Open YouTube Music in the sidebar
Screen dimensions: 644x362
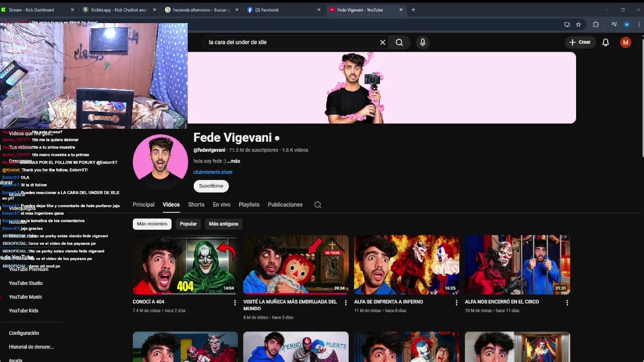(x=25, y=297)
